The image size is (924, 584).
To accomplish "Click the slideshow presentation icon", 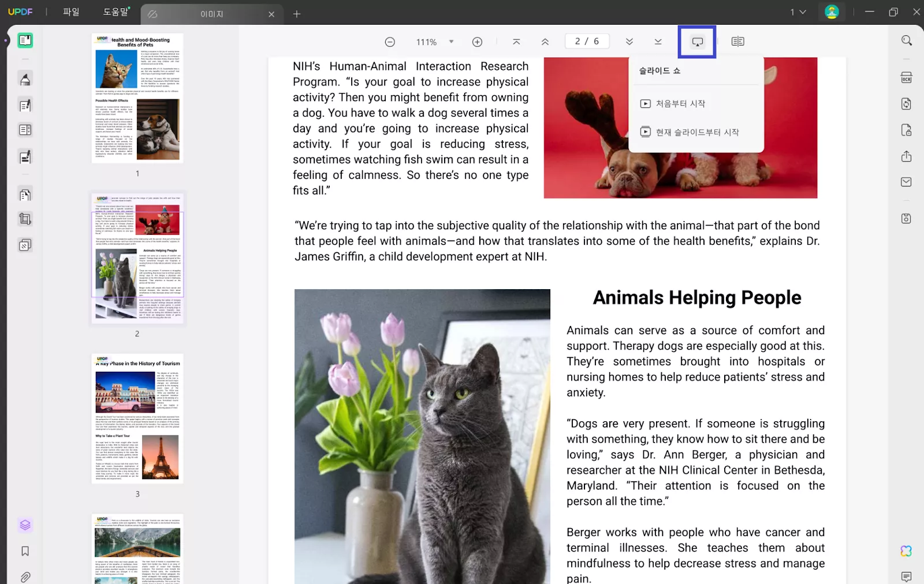I will [698, 42].
